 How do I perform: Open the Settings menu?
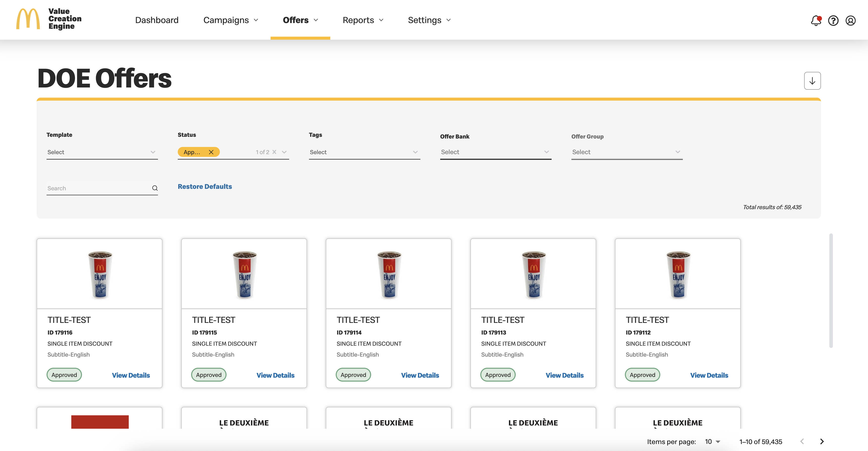click(x=429, y=20)
